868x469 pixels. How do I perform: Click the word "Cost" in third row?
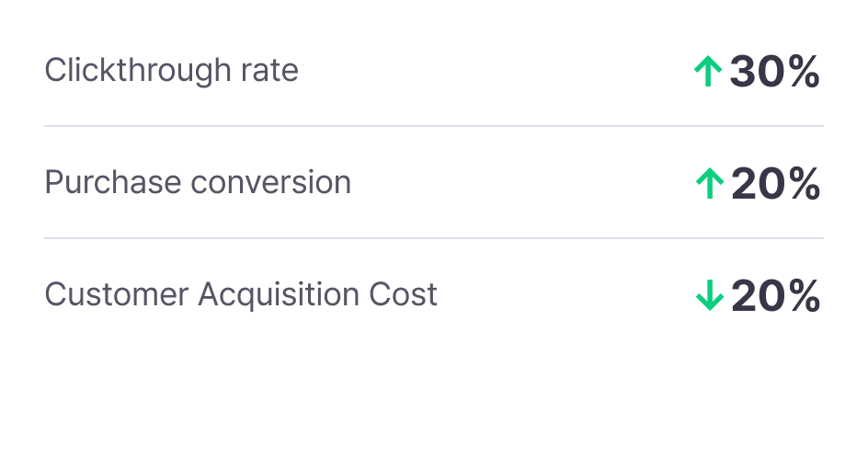404,294
